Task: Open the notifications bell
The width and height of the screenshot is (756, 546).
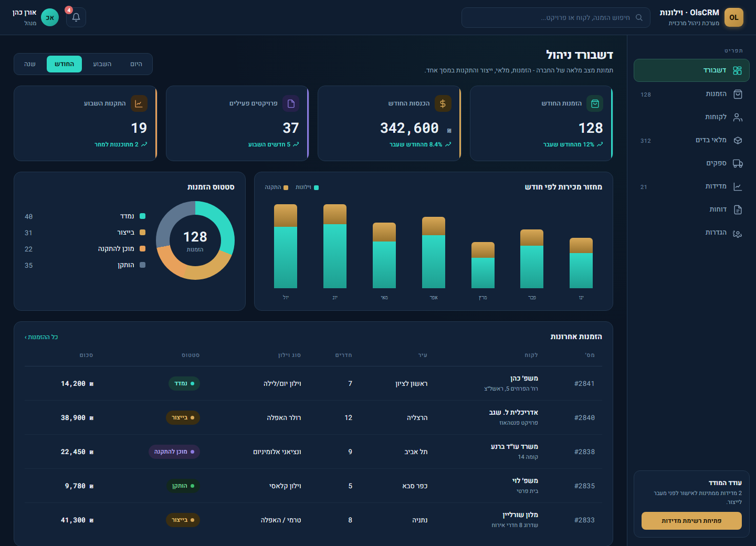Action: pos(76,17)
